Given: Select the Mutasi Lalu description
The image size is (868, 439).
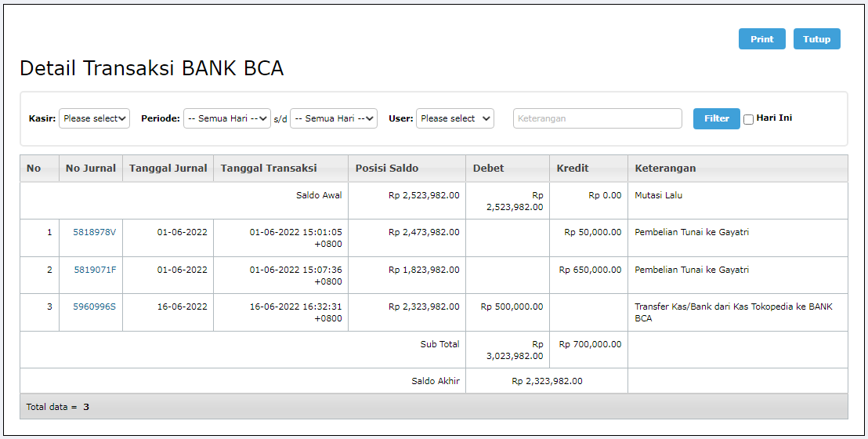Looking at the screenshot, I should pyautogui.click(x=658, y=195).
